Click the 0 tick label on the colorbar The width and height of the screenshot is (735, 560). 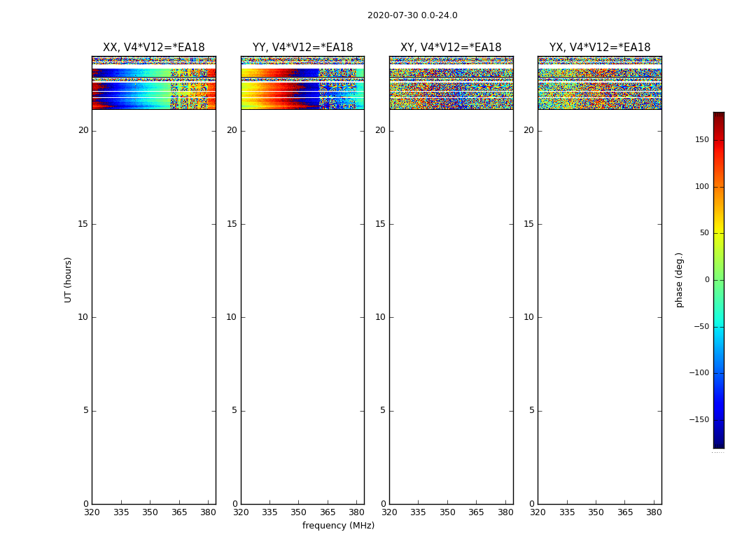[x=706, y=280]
